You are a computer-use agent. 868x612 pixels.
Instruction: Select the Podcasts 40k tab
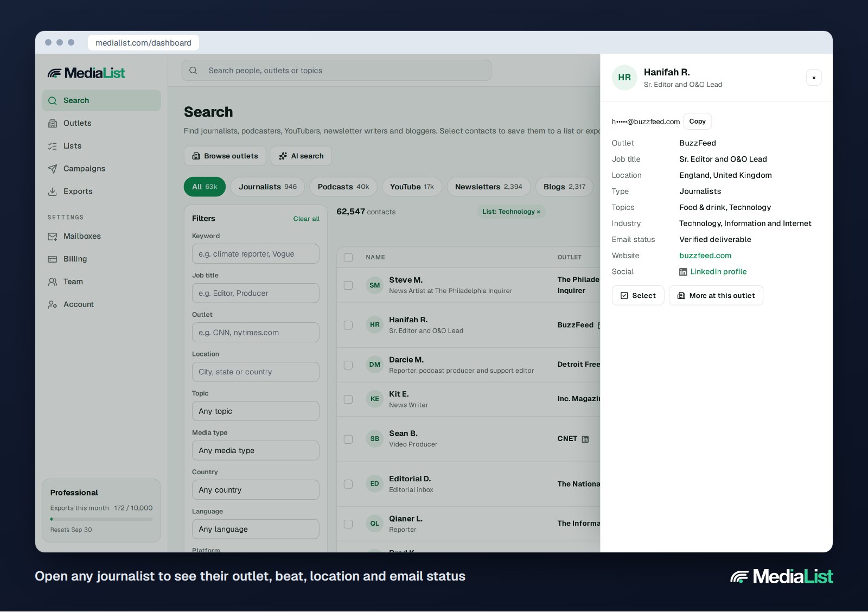343,187
